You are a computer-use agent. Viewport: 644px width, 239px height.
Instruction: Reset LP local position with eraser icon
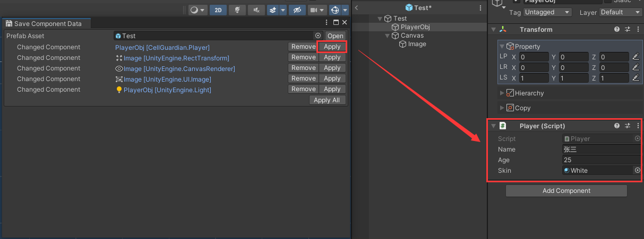click(636, 57)
